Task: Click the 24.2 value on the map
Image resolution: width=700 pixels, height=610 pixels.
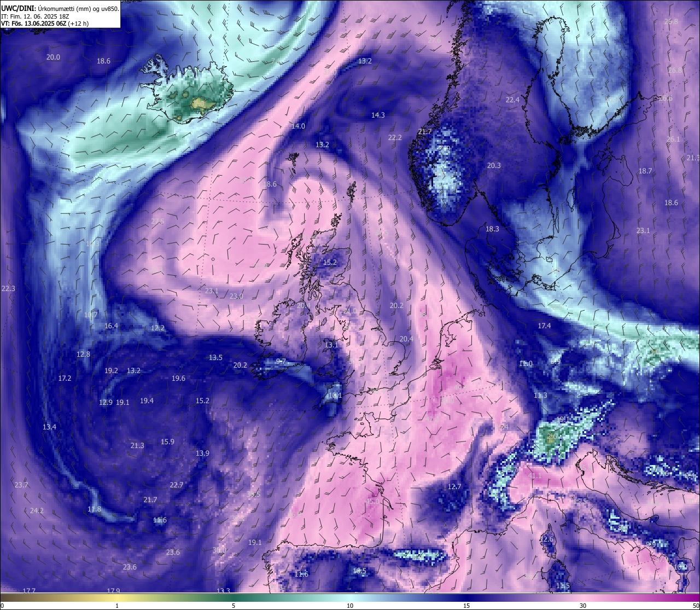Action: coord(37,511)
